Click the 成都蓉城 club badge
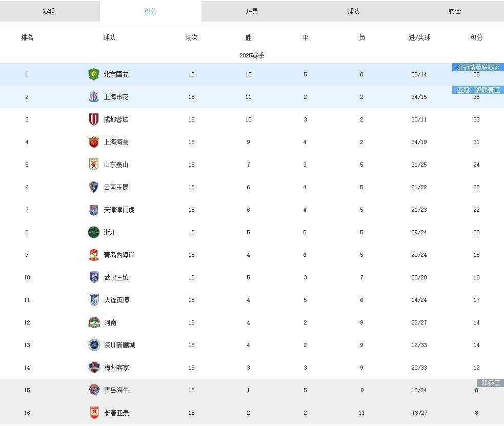This screenshot has height=426, width=504. click(x=93, y=119)
